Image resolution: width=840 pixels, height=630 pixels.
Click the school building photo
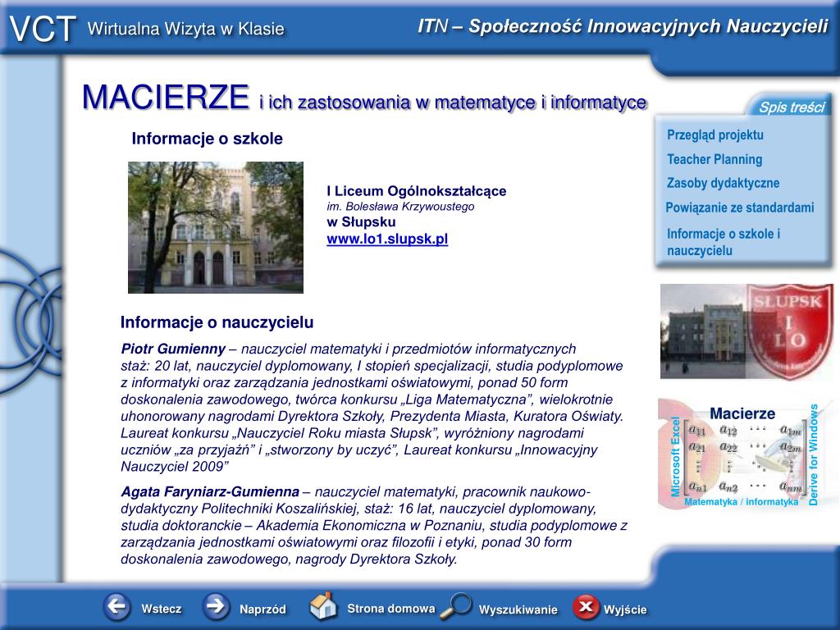[216, 228]
